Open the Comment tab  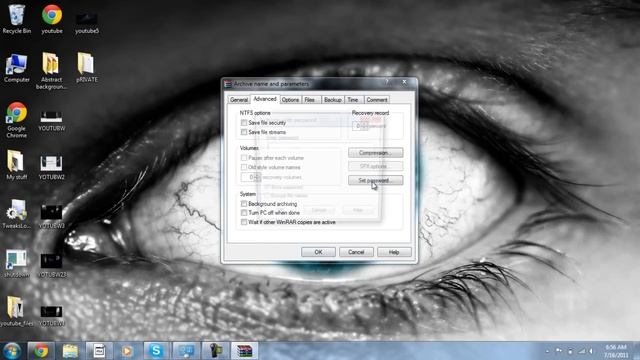coord(376,100)
